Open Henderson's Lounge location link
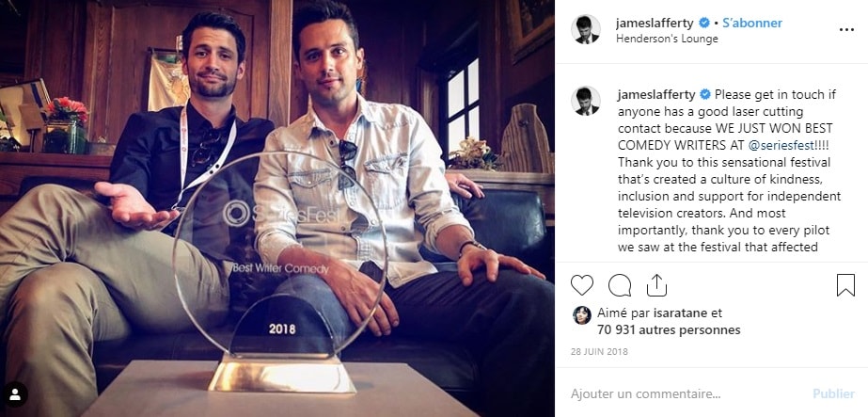Screen dimensions: 868x417 click(x=667, y=39)
